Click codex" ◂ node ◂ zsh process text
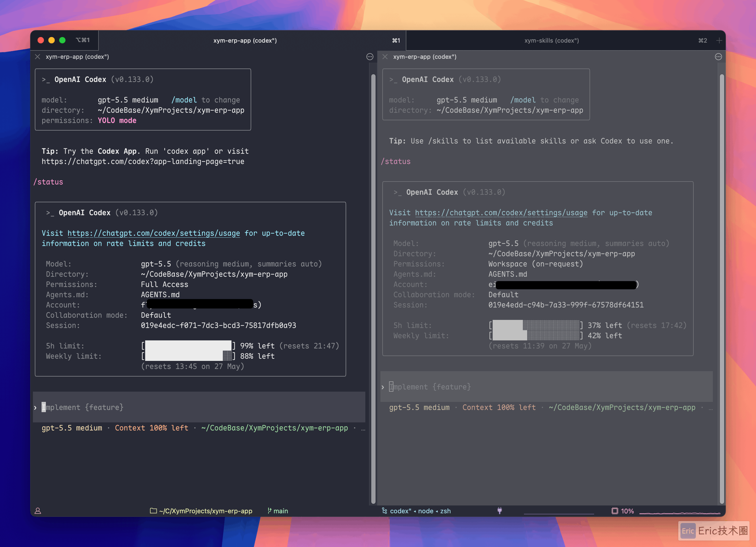This screenshot has height=547, width=756. pos(420,511)
